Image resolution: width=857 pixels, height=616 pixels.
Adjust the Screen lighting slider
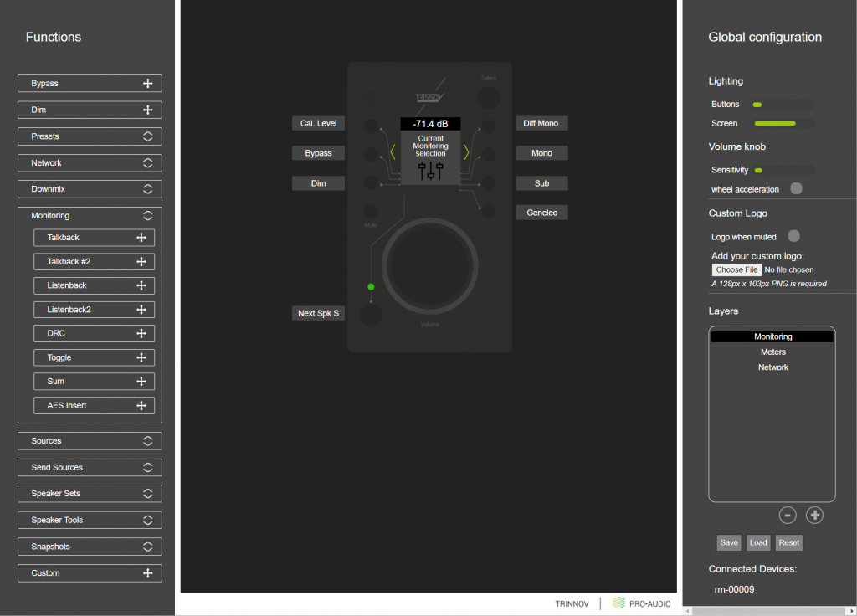coord(783,124)
